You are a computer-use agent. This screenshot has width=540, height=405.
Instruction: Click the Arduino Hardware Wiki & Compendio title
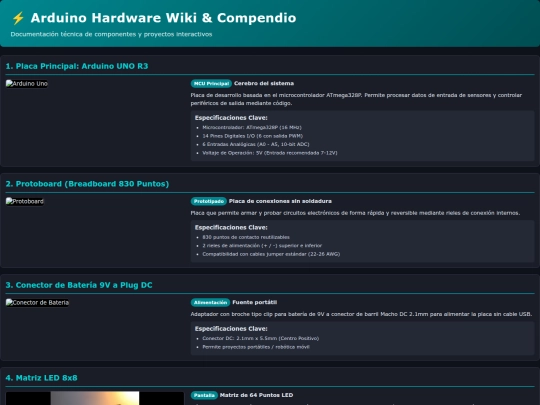tap(163, 18)
